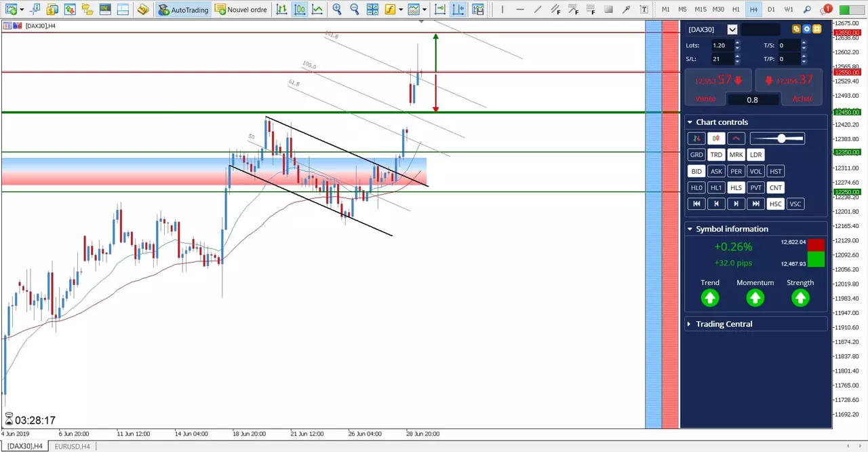Select the trendline drawing tool
868x452 pixels.
(538, 10)
